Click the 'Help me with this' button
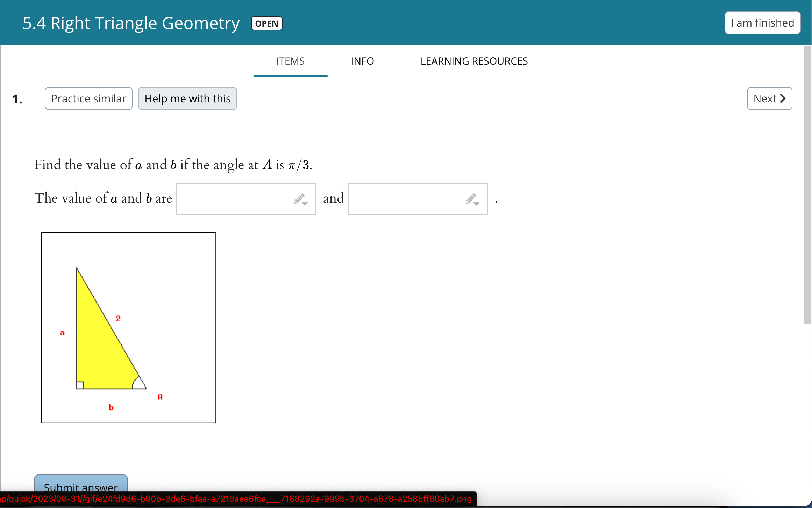The height and width of the screenshot is (508, 812). coord(187,99)
